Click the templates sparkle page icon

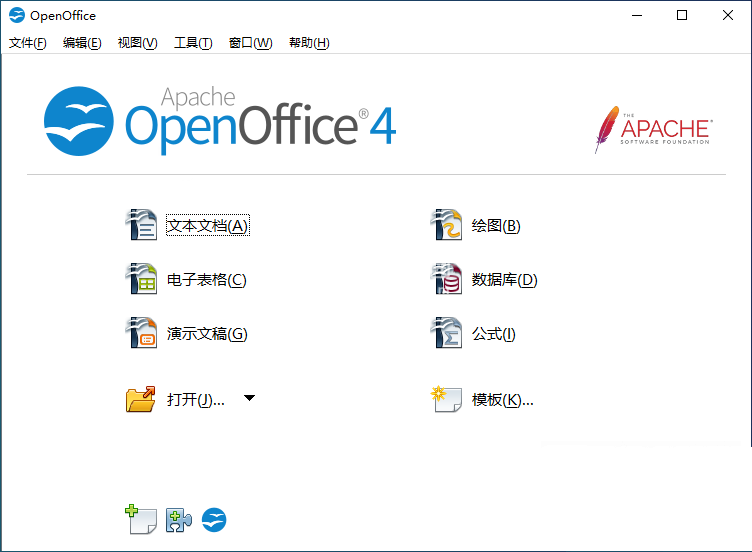point(446,399)
